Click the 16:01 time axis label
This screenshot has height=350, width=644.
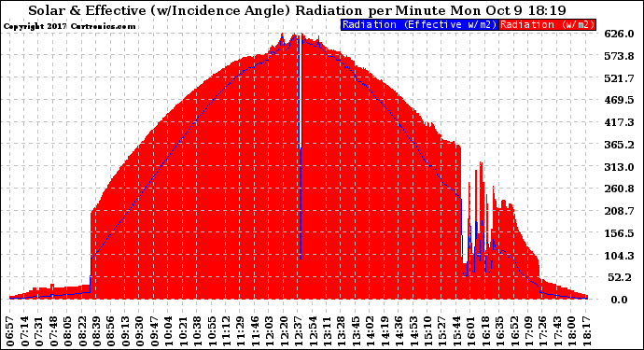[471, 331]
